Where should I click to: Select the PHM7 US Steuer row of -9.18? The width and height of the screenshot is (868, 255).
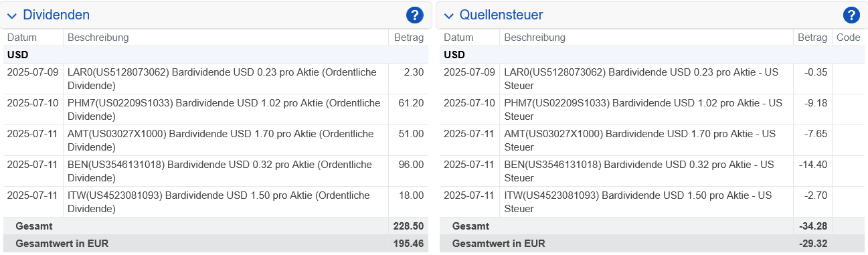click(x=652, y=110)
